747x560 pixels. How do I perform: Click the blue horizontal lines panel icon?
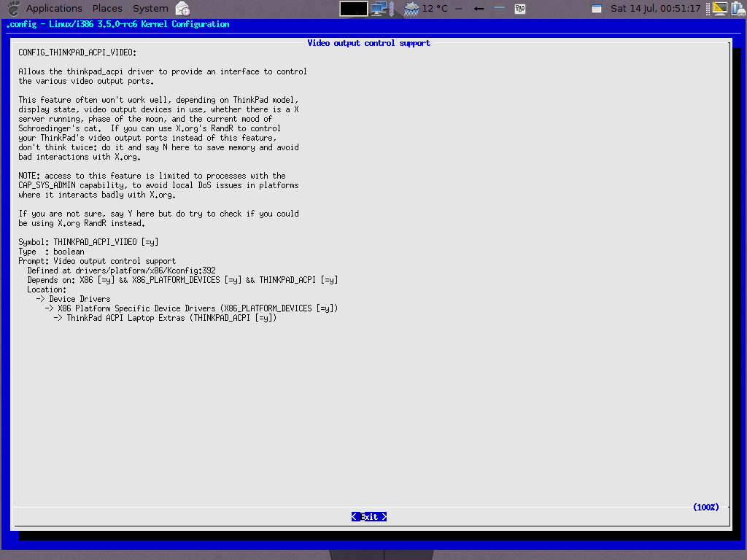[500, 9]
